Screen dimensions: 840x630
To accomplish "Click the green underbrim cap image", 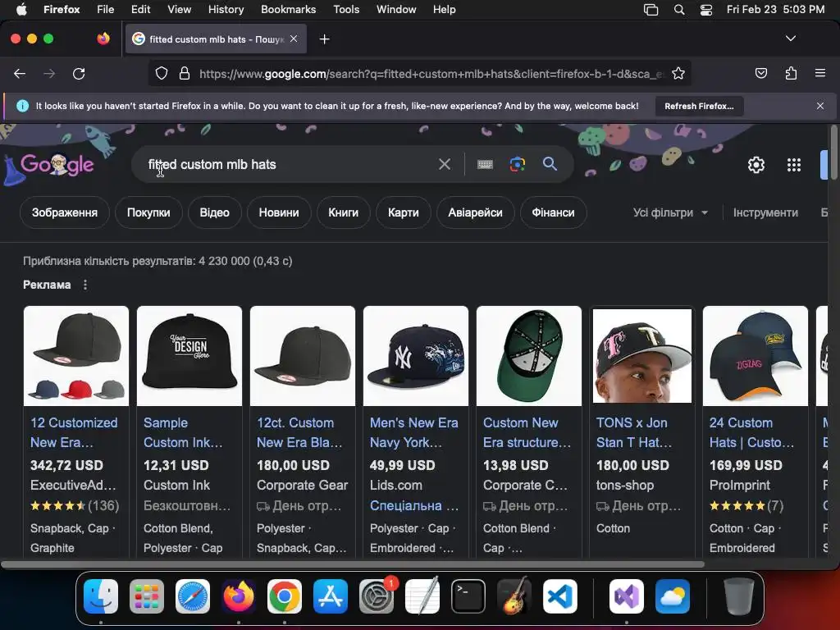I will coord(529,356).
